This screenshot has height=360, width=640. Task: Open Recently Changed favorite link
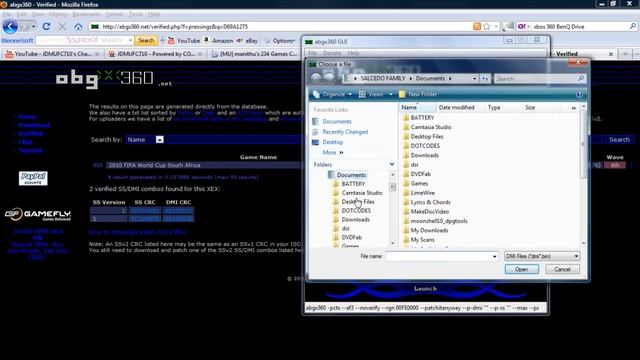pyautogui.click(x=345, y=132)
